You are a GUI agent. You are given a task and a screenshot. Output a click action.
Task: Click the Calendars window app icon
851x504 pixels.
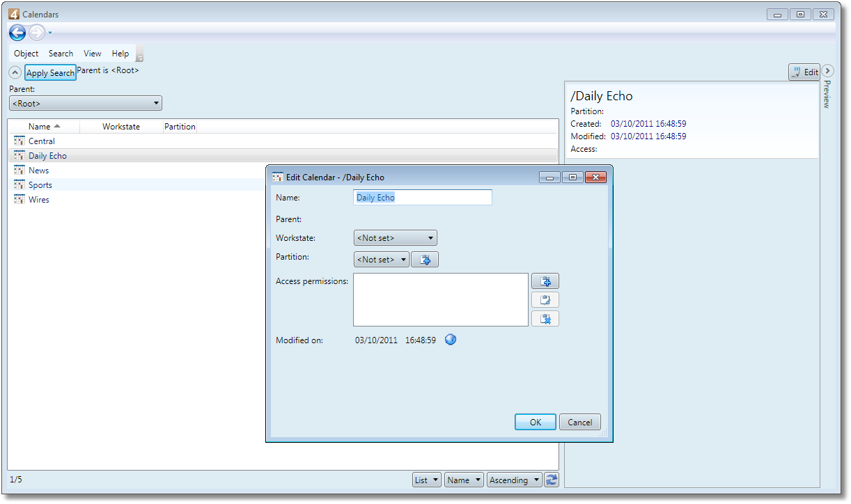pyautogui.click(x=14, y=14)
